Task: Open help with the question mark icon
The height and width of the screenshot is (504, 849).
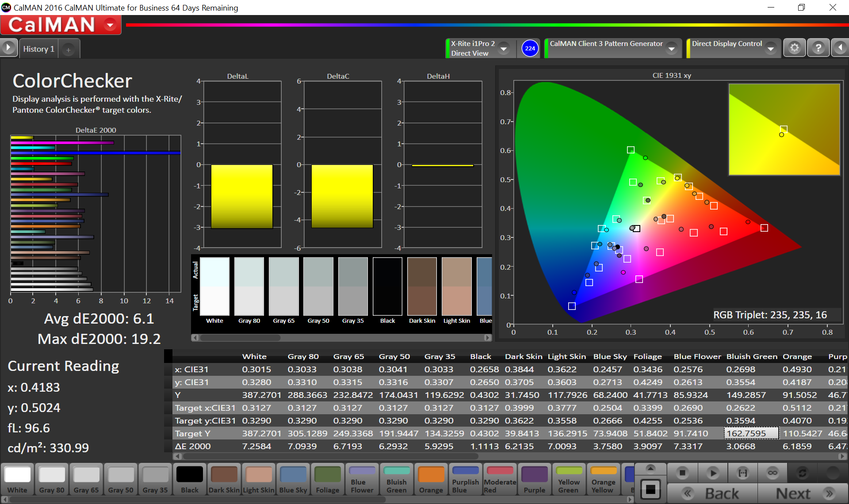Action: click(x=818, y=48)
